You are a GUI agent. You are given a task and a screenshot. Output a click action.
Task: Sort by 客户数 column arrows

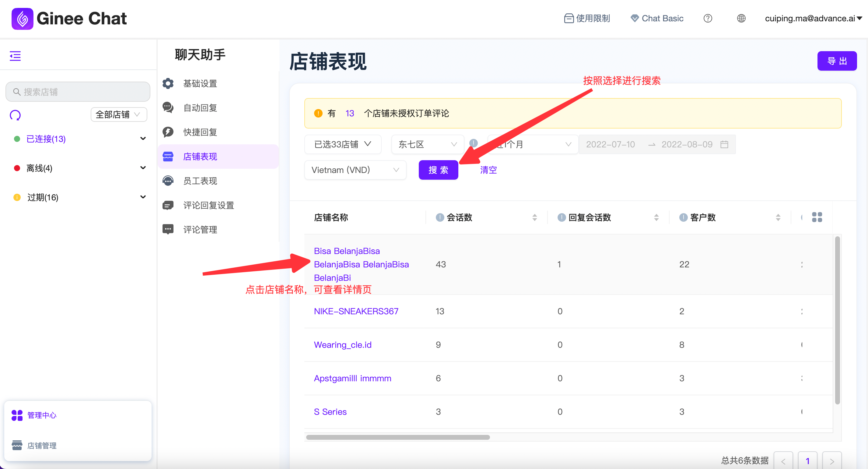(778, 217)
